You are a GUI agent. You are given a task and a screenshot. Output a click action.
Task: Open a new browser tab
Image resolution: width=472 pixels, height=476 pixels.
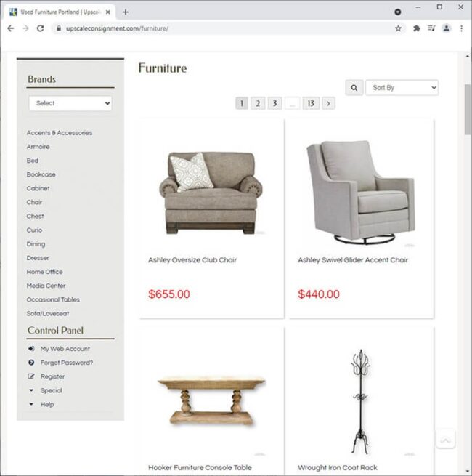coord(126,12)
